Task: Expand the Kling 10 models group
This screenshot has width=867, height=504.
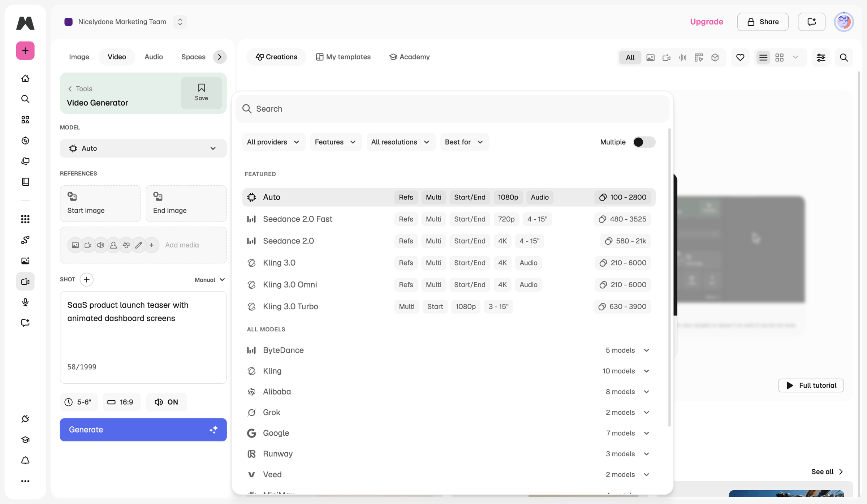Action: (x=449, y=371)
